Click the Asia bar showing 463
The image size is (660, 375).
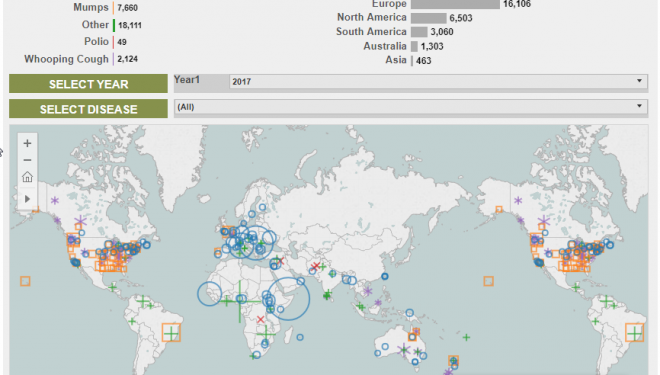point(412,61)
